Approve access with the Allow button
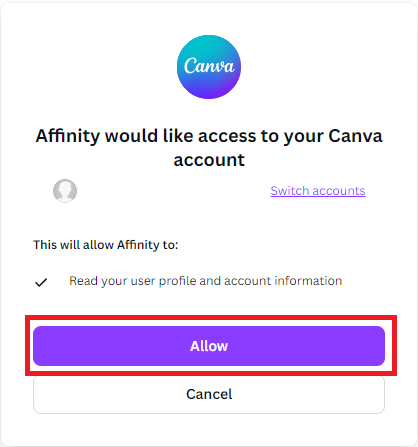This screenshot has width=418, height=447. (x=209, y=346)
